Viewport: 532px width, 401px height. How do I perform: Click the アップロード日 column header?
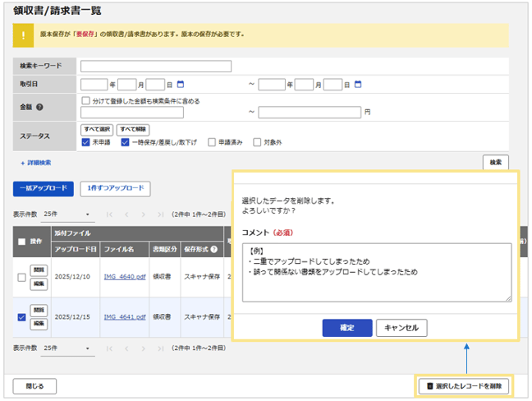76,249
